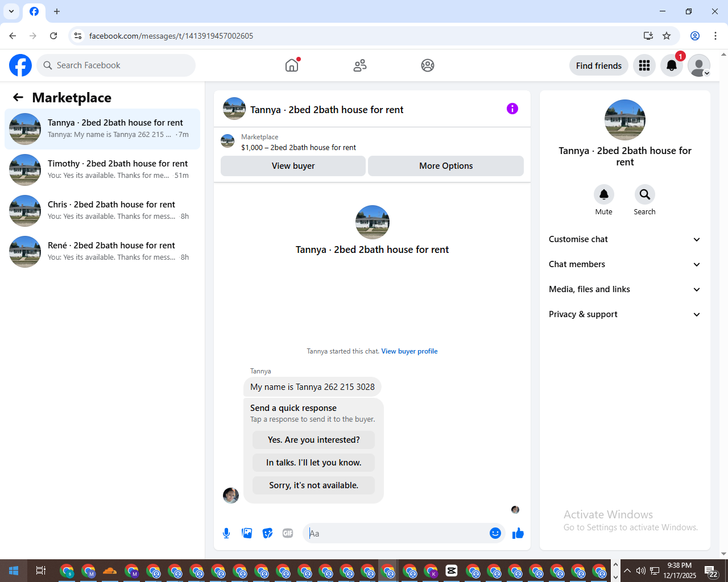Screen dimensions: 728x582
Task: Click the More Options button
Action: 446,166
